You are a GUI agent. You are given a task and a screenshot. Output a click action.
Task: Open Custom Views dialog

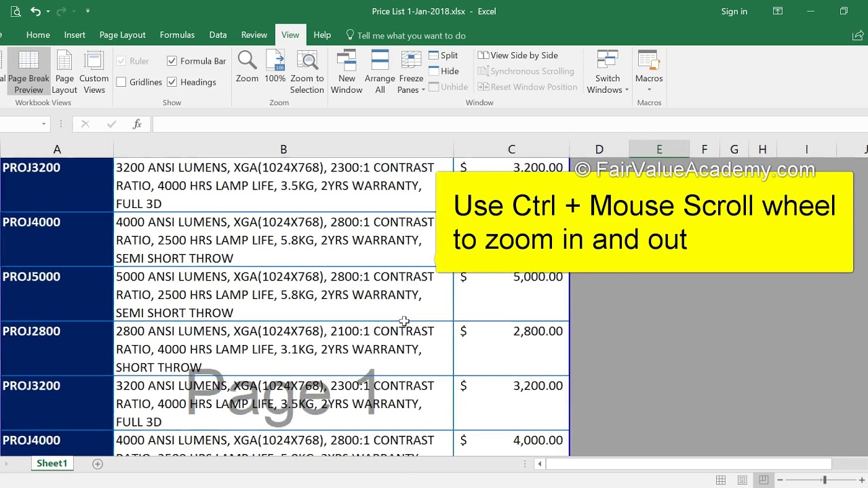pyautogui.click(x=94, y=72)
